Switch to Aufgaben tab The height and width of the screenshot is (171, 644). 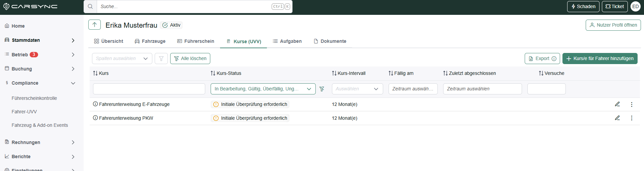click(x=287, y=41)
